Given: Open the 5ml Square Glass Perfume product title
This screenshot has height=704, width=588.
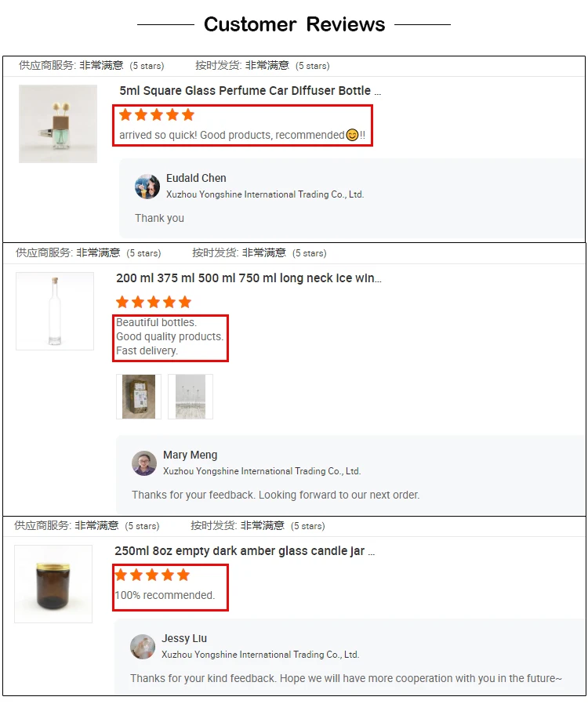Looking at the screenshot, I should click(x=250, y=91).
